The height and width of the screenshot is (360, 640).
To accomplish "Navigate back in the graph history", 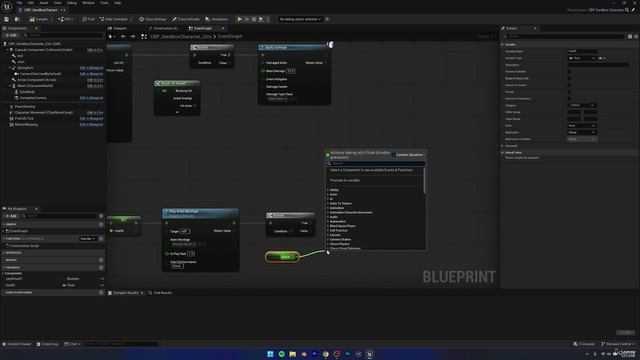I will click(123, 36).
